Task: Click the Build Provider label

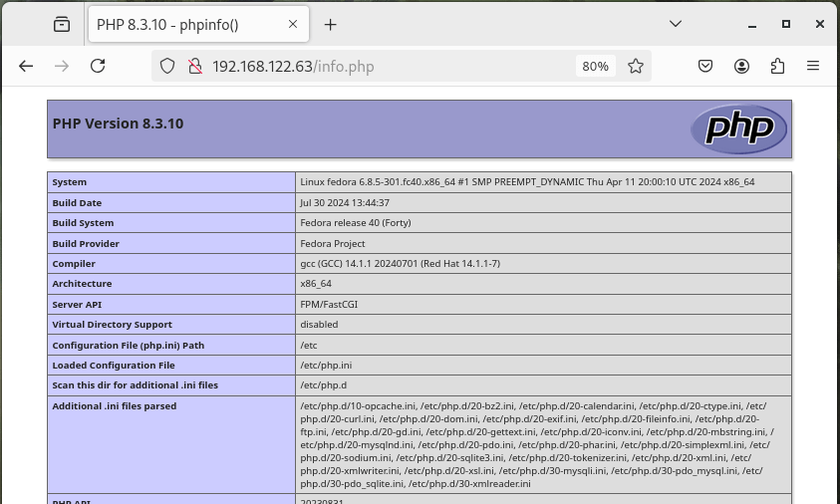Action: coord(86,244)
